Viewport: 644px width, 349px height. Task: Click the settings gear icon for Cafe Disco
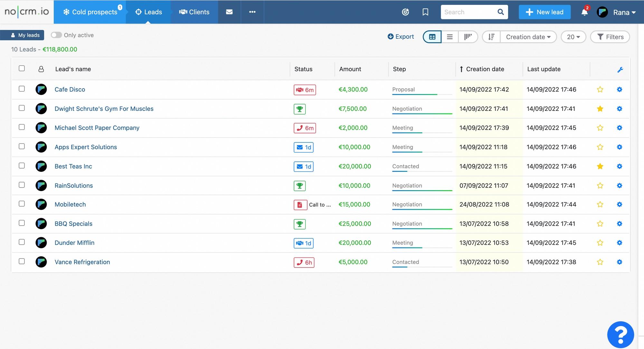(620, 89)
